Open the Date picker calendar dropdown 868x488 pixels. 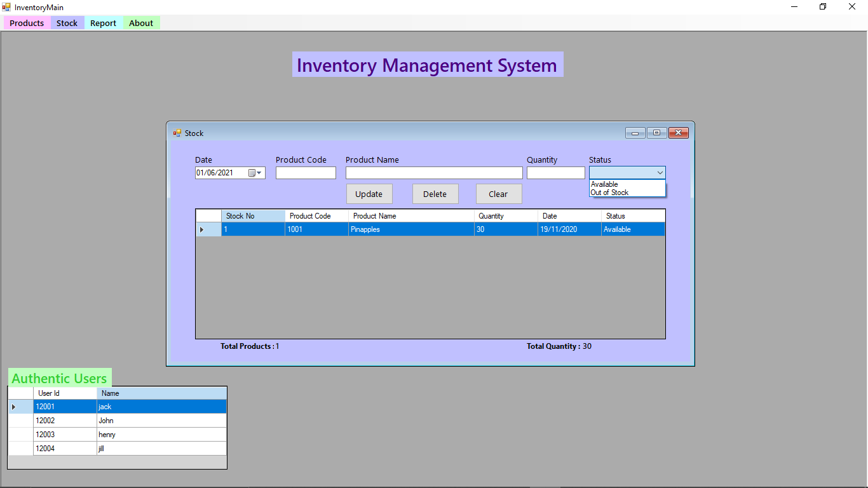click(x=255, y=173)
